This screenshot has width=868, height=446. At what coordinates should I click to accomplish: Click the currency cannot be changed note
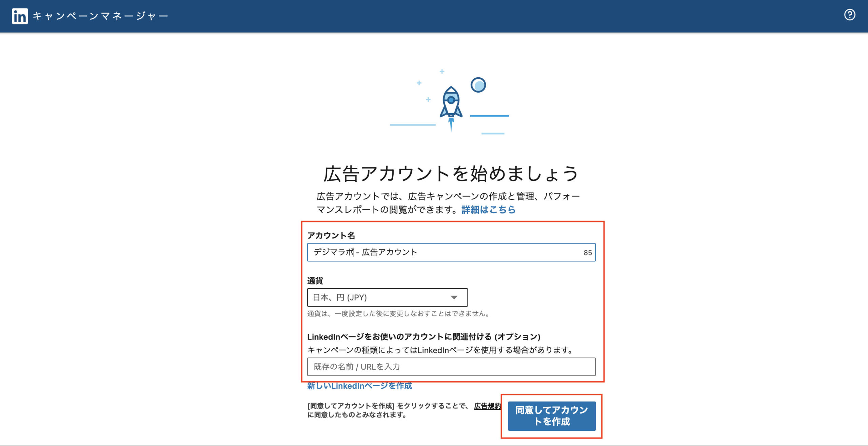pyautogui.click(x=399, y=314)
